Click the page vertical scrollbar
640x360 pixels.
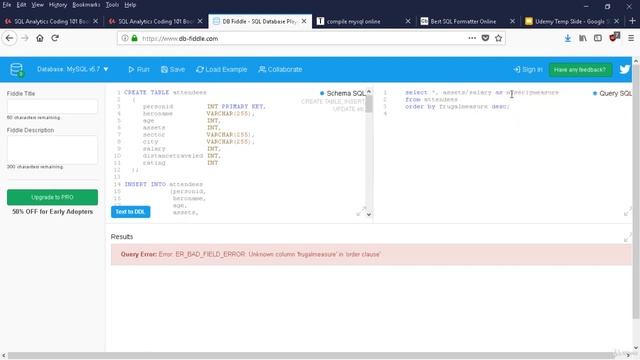(636, 191)
